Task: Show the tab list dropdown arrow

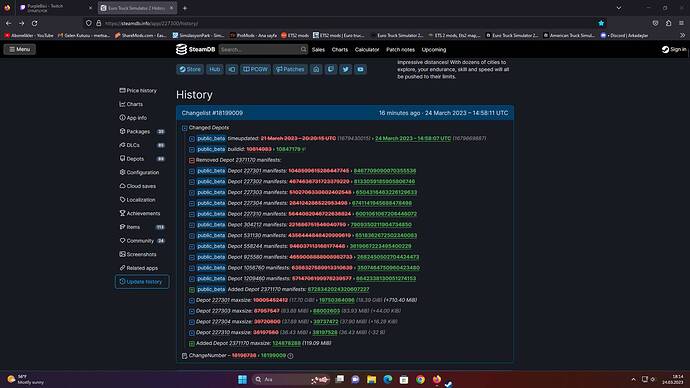Action: click(x=619, y=8)
